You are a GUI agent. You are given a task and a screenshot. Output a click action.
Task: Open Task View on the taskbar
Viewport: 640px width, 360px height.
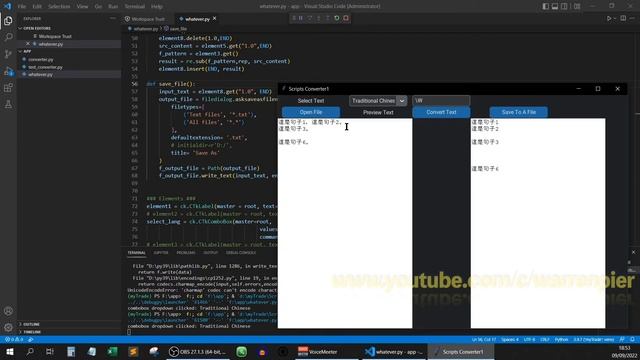(x=50, y=351)
